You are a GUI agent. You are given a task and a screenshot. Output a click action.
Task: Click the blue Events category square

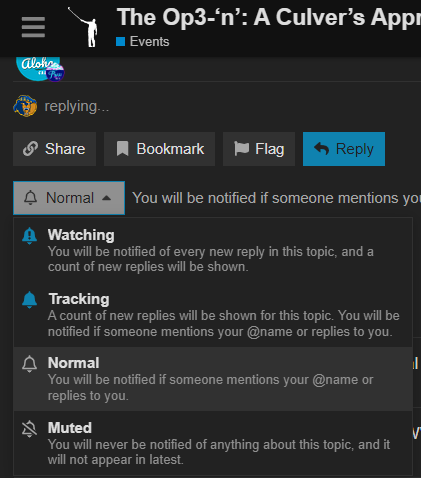(x=120, y=42)
